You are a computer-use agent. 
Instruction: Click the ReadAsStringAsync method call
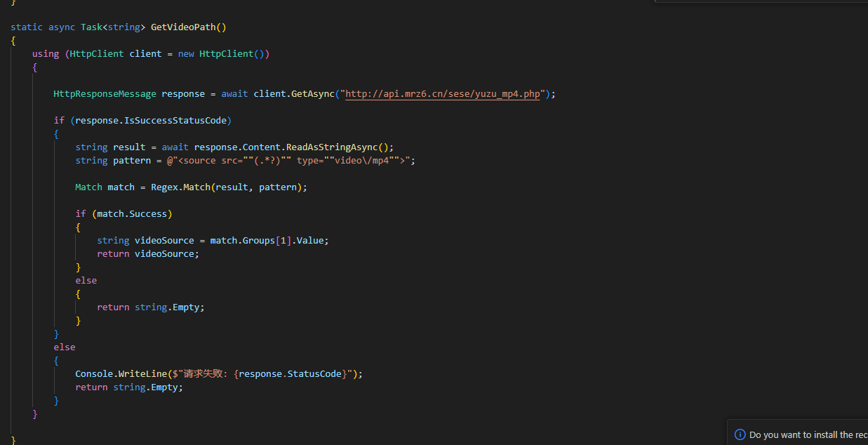(x=332, y=147)
